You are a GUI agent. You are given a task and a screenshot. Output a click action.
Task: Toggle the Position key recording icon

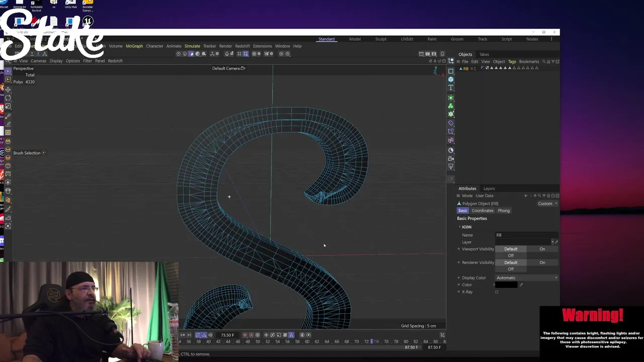266,335
